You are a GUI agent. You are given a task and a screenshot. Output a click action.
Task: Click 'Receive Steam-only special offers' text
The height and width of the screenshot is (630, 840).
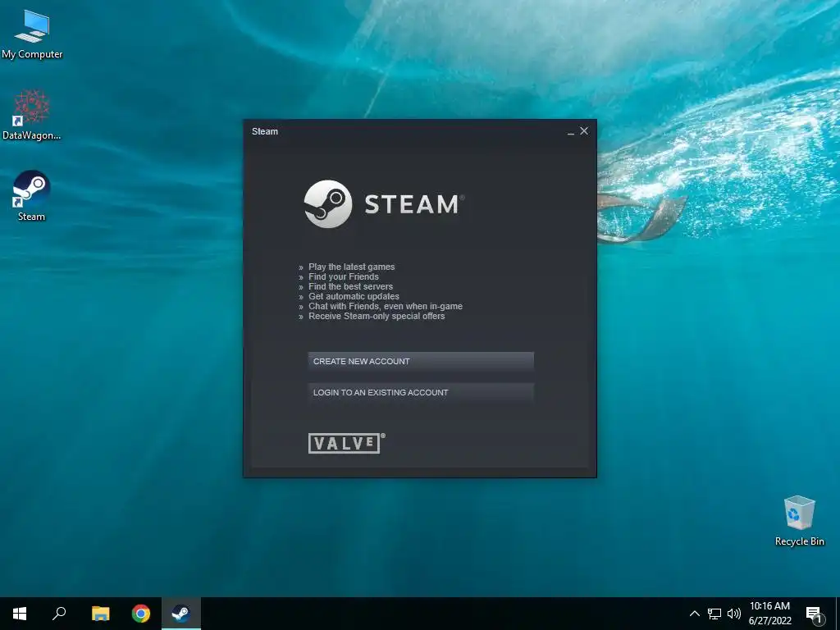pos(377,316)
